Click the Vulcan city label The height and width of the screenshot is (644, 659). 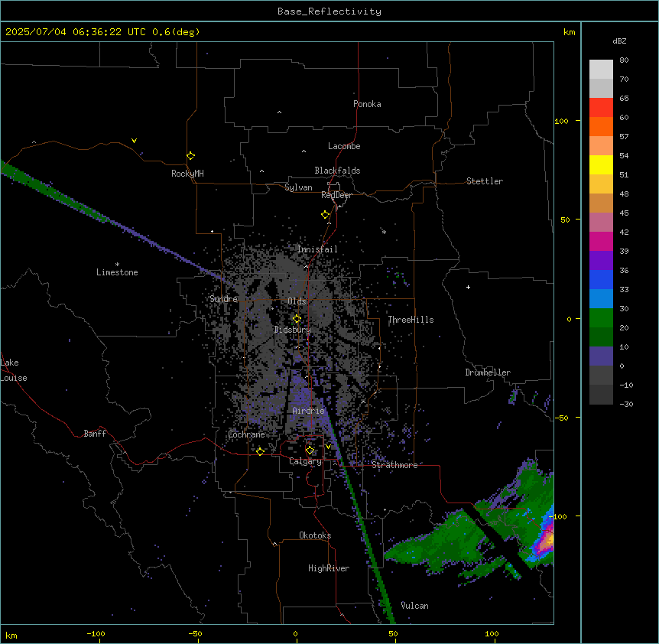point(415,606)
